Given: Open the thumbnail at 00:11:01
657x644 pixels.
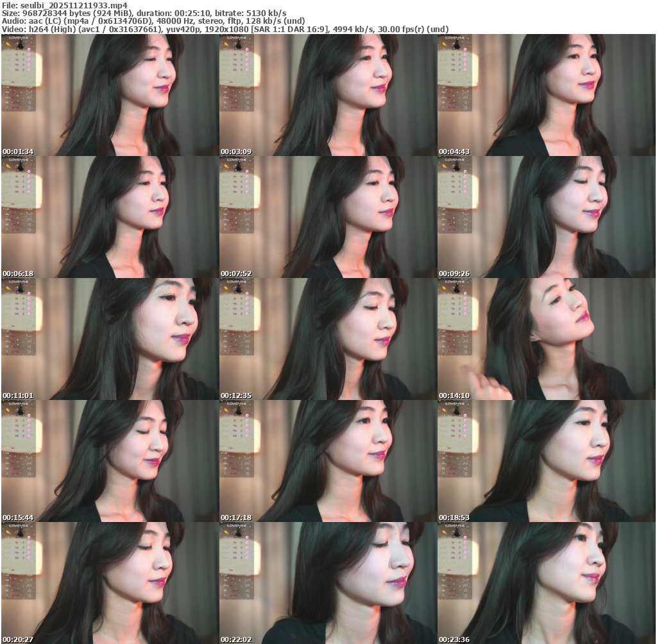Looking at the screenshot, I should pos(110,339).
